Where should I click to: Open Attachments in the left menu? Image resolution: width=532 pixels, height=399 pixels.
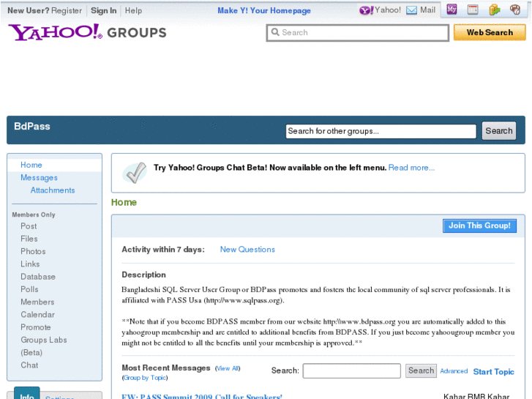[x=53, y=190]
